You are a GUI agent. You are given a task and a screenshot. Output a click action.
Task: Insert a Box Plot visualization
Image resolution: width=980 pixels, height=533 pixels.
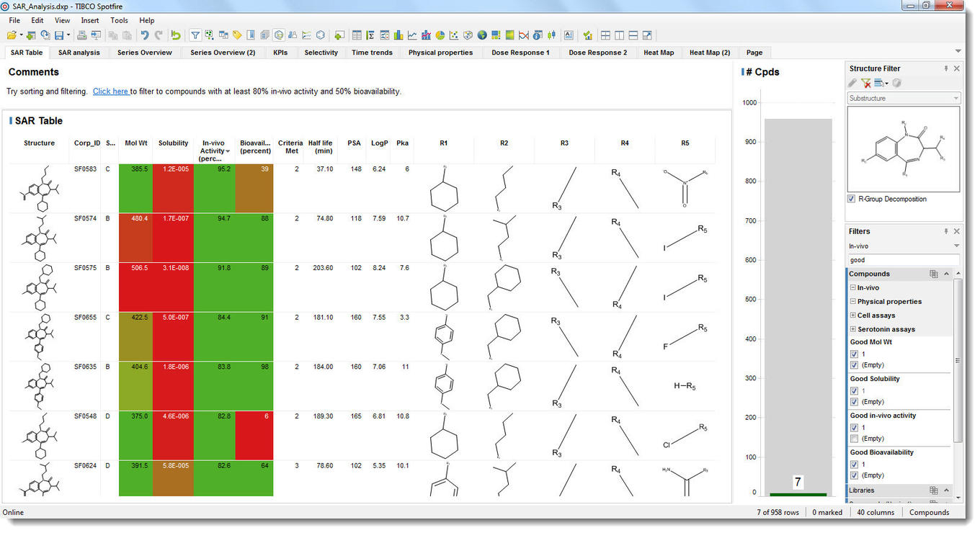point(552,35)
